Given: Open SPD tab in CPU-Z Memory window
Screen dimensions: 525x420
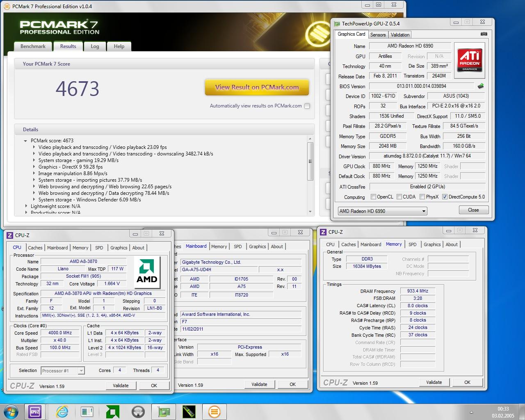Looking at the screenshot, I should coord(412,244).
